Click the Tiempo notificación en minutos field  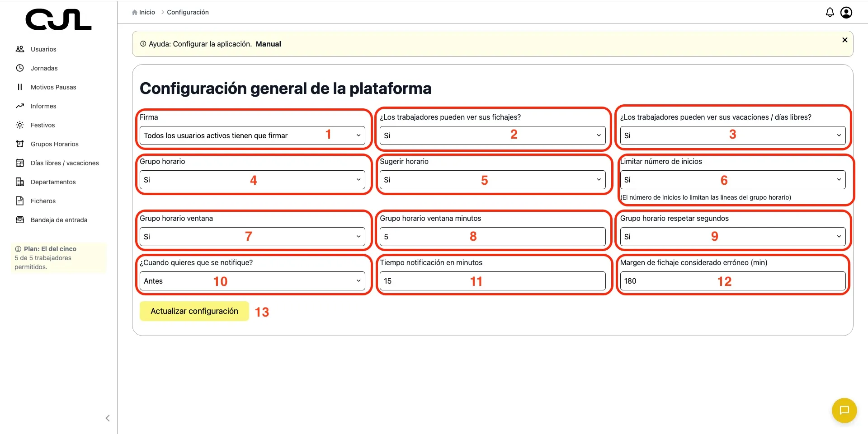[493, 281]
